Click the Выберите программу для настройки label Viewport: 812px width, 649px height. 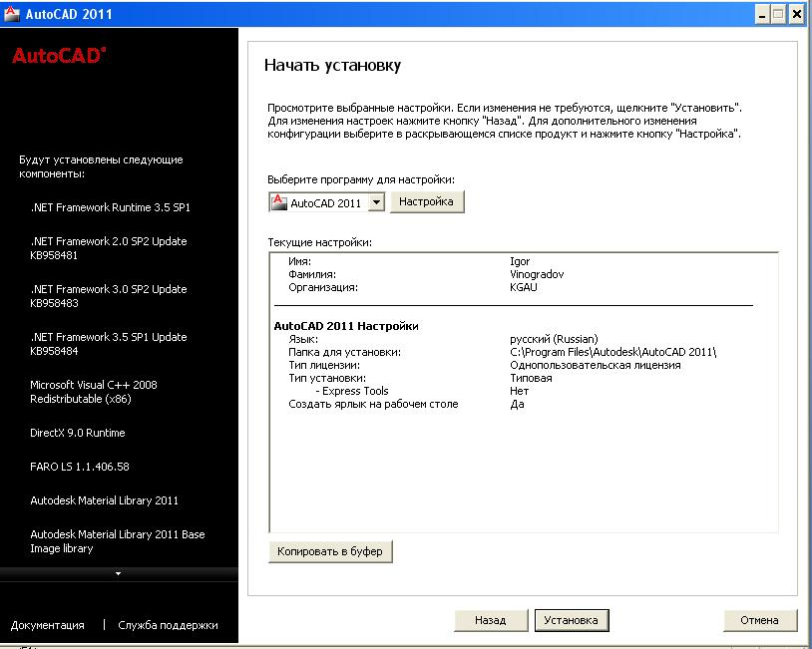[x=361, y=179]
